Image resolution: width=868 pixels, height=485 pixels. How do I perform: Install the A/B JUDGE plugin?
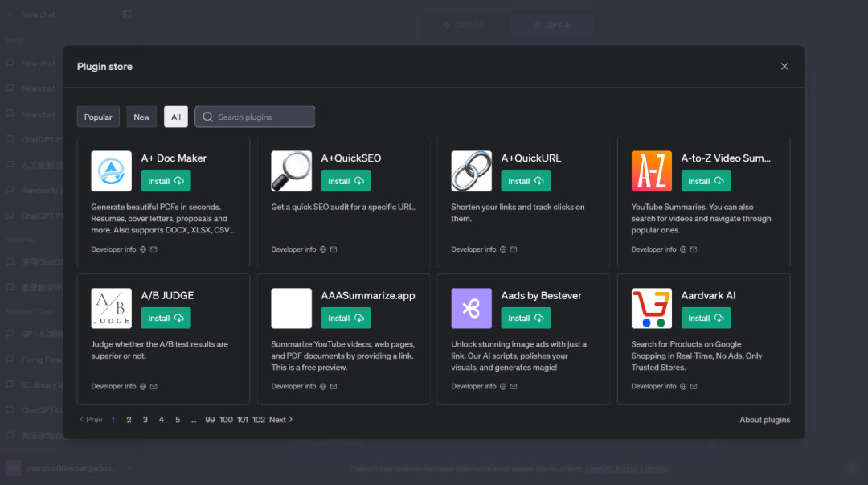166,318
